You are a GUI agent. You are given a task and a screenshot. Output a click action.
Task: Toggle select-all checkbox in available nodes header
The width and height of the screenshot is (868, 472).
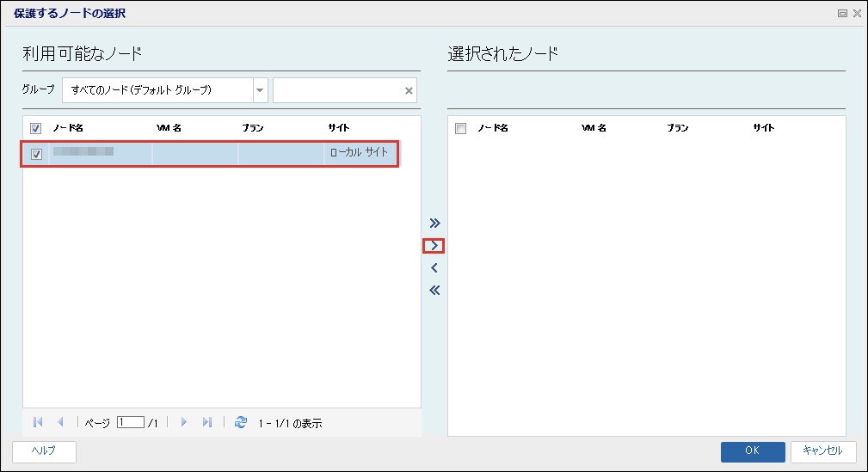pyautogui.click(x=35, y=128)
